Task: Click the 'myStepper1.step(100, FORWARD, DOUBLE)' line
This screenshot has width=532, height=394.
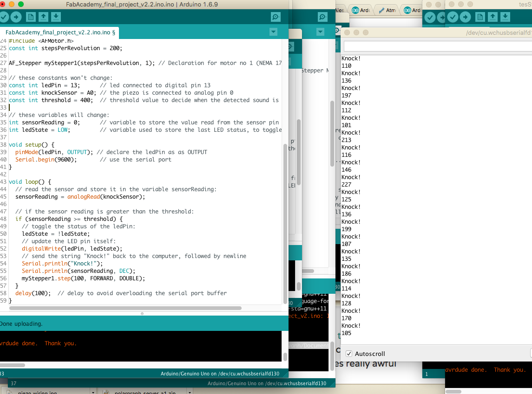Action: [x=84, y=278]
